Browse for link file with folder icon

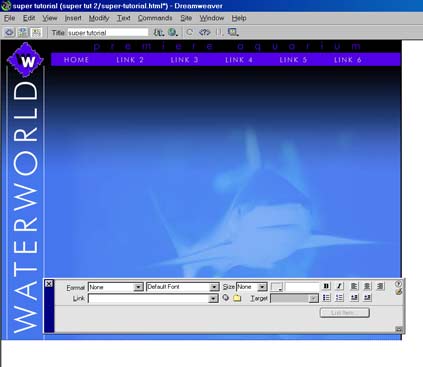[237, 298]
